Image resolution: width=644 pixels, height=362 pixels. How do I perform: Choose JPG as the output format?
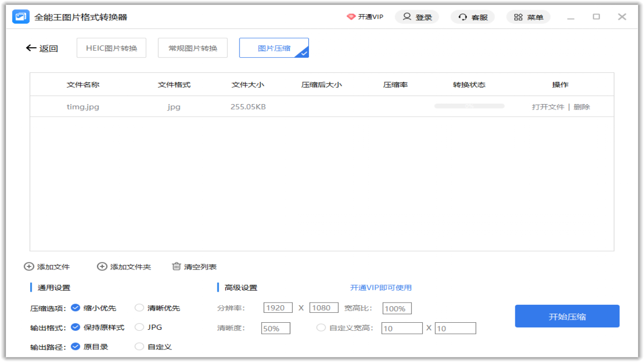click(139, 327)
